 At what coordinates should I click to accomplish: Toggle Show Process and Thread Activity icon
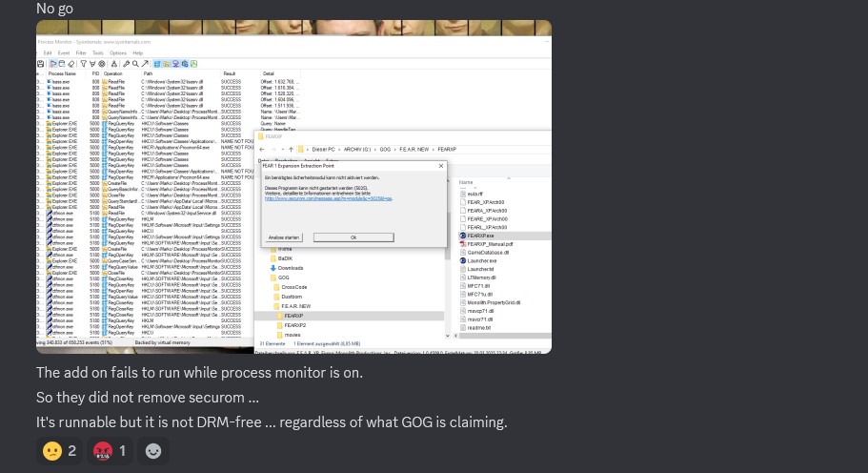click(184, 64)
